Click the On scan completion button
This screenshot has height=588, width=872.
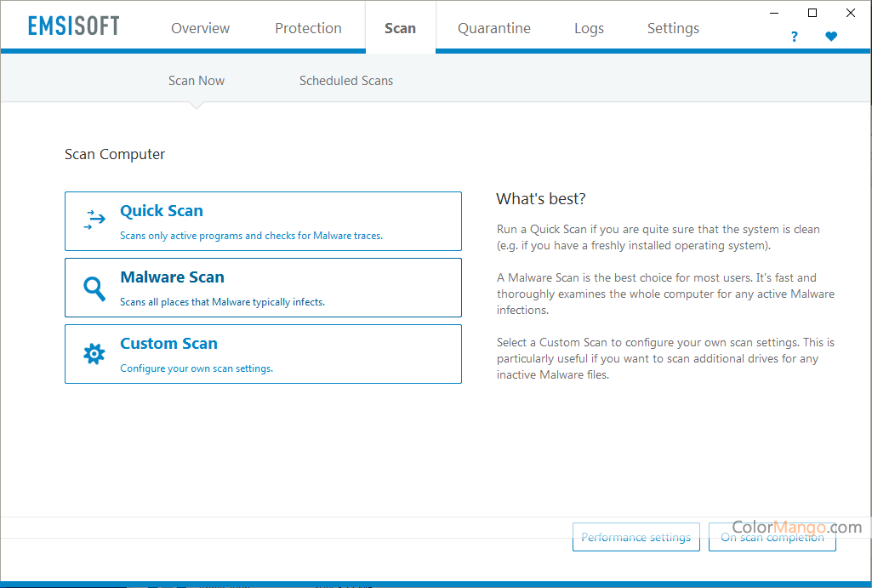772,537
